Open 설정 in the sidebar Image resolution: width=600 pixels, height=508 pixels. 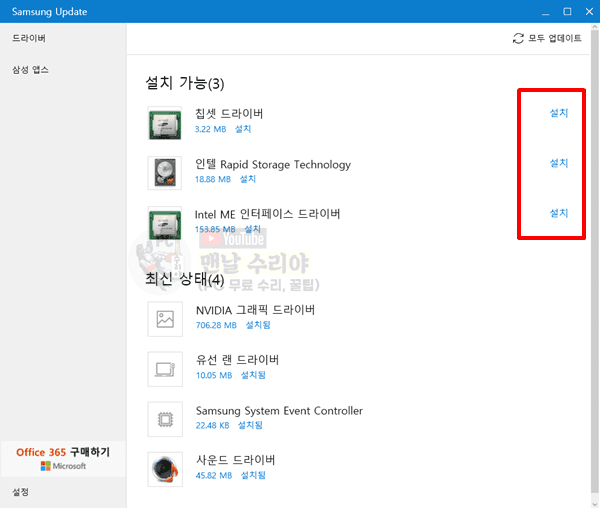click(20, 492)
